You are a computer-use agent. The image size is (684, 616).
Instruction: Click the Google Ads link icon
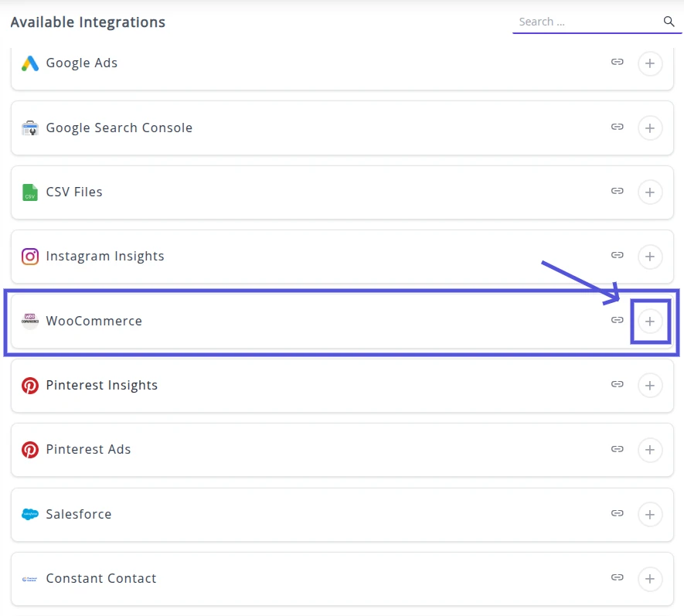[x=617, y=63]
